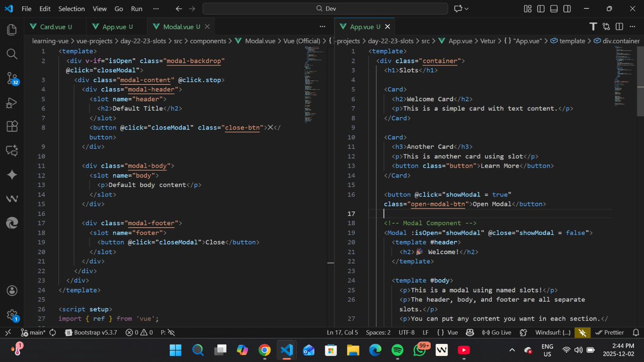Toggle Go Live server
The height and width of the screenshot is (362, 644).
496,333
